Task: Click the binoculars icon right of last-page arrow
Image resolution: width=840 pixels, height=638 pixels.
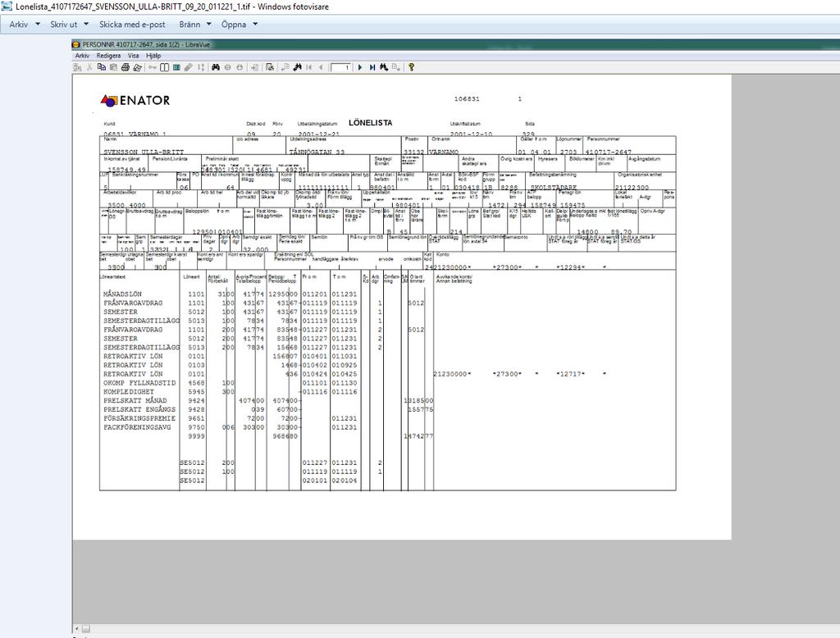Action: pos(384,67)
